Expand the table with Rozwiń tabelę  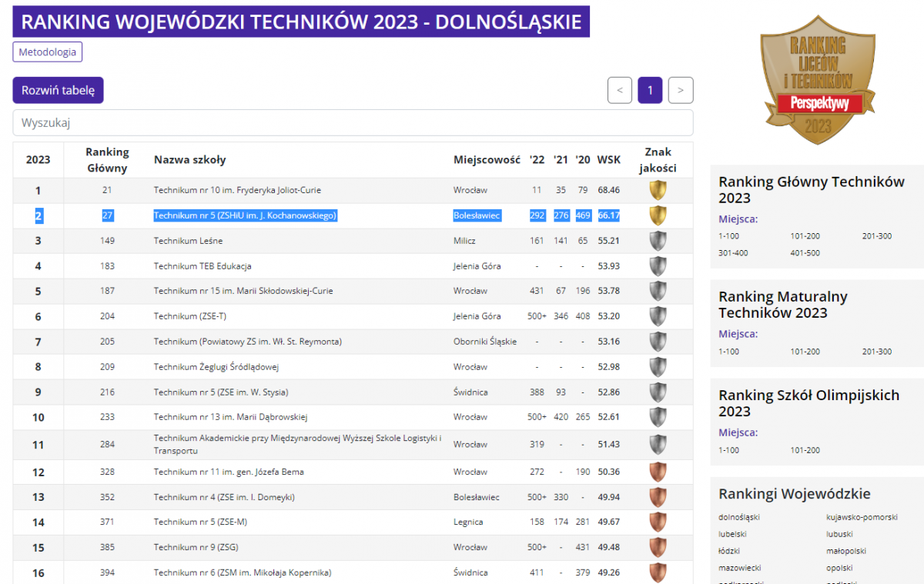click(58, 90)
